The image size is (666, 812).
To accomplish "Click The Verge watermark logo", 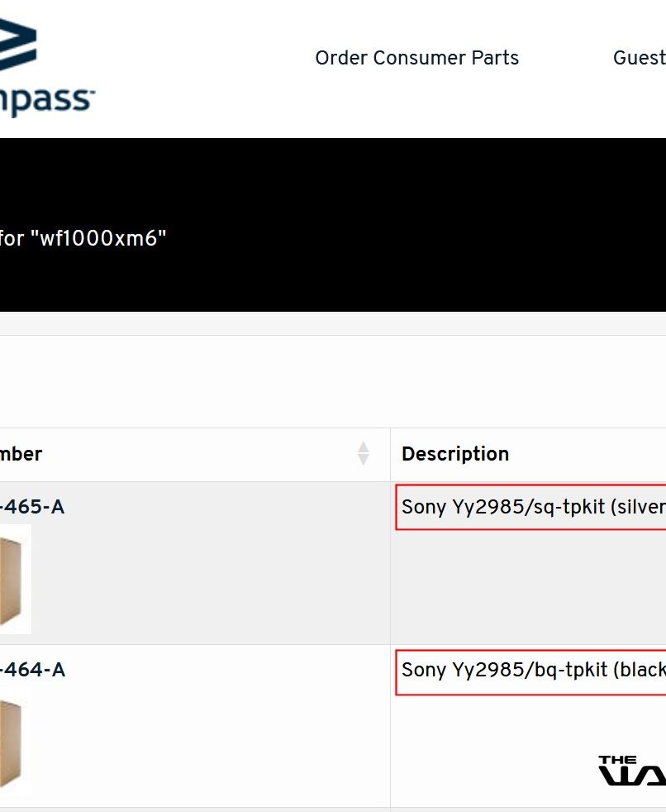I will [x=632, y=771].
